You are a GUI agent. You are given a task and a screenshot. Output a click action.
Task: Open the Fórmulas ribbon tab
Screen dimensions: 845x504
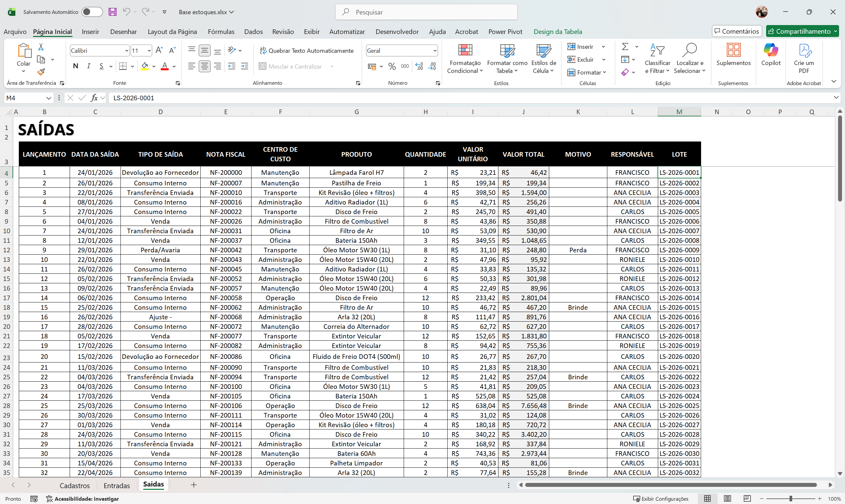221,32
